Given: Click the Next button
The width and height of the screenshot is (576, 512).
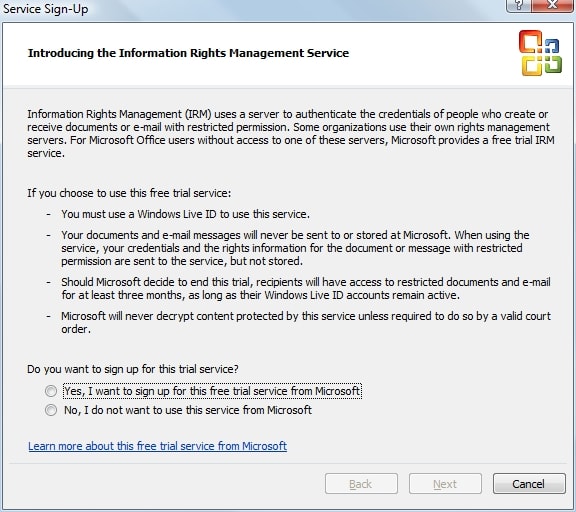Looking at the screenshot, I should (x=445, y=484).
